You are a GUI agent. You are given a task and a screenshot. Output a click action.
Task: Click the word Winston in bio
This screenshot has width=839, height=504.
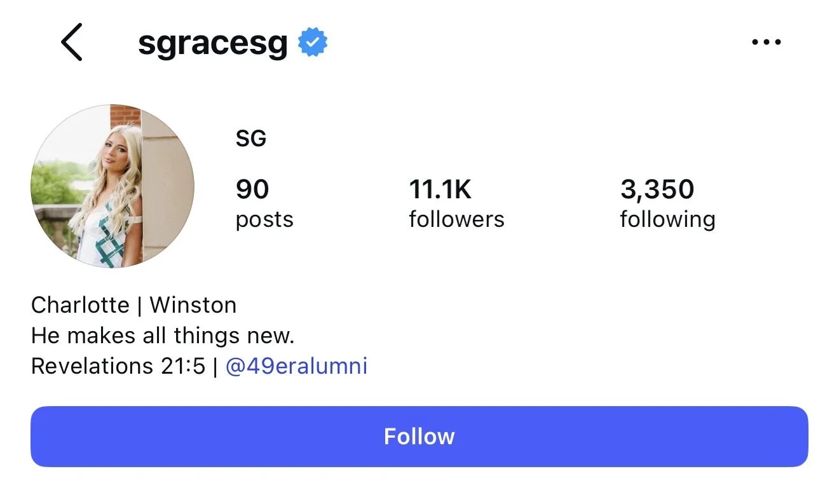pos(193,305)
